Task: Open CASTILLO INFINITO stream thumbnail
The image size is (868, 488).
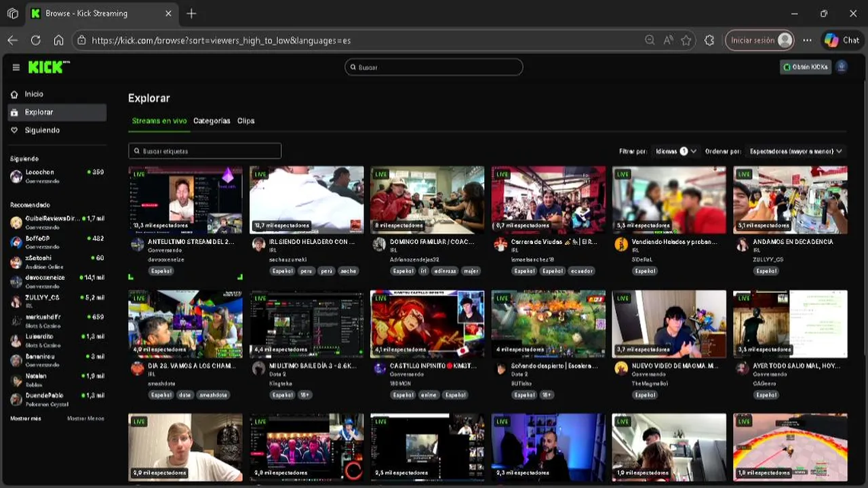Action: pyautogui.click(x=427, y=324)
